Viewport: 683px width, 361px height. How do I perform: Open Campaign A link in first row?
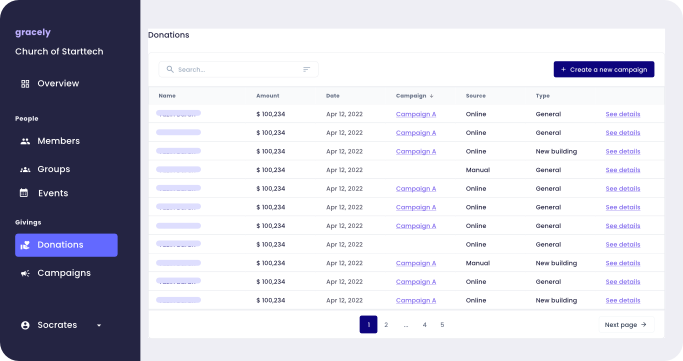tap(416, 114)
